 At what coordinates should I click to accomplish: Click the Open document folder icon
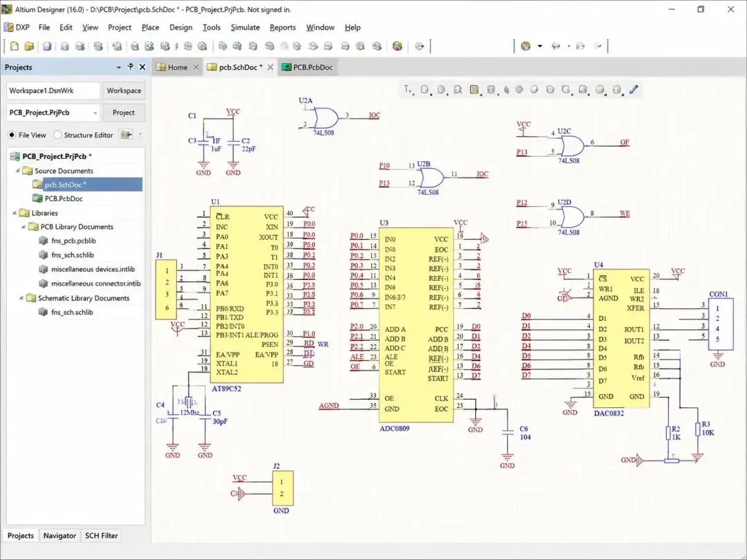[x=29, y=46]
